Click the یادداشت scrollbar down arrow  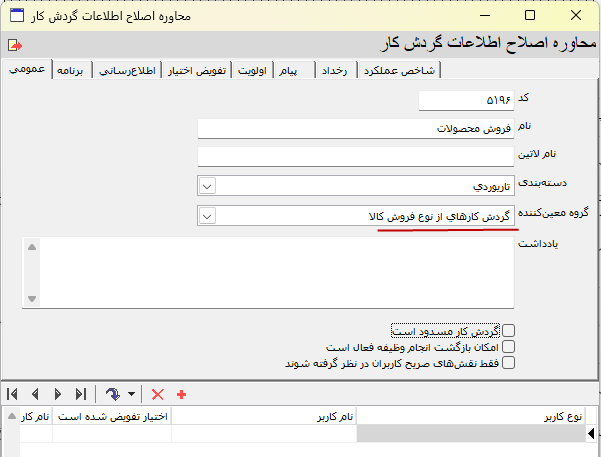click(x=31, y=299)
